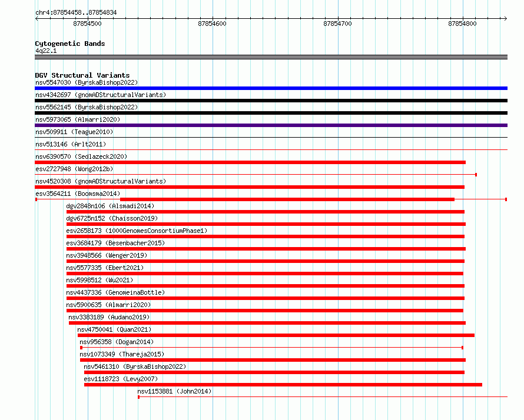The width and height of the screenshot is (524, 420).
Task: Click the Cytogenetic Bands track heading
Action: [x=70, y=44]
